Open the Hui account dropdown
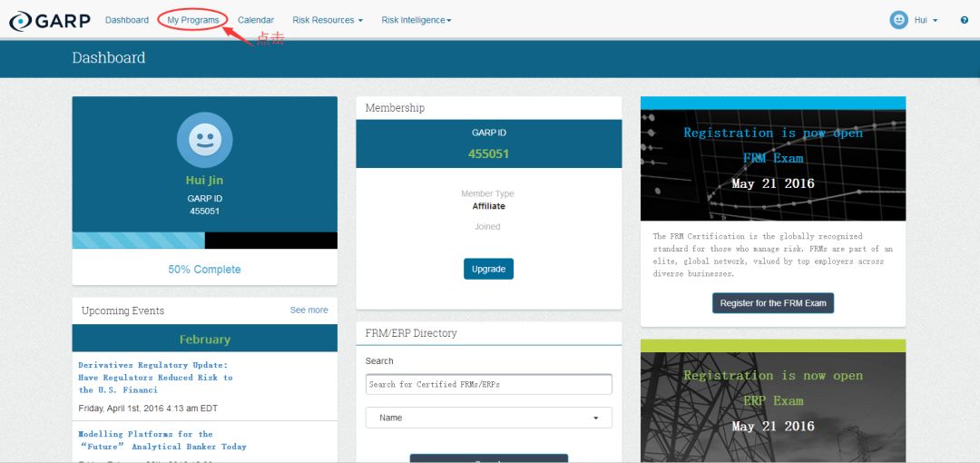 tap(926, 20)
